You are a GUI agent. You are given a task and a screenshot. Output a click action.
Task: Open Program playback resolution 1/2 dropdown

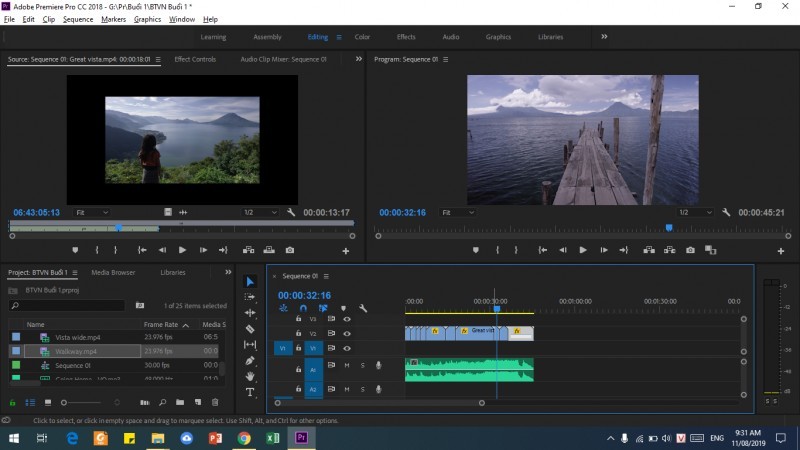pos(695,212)
